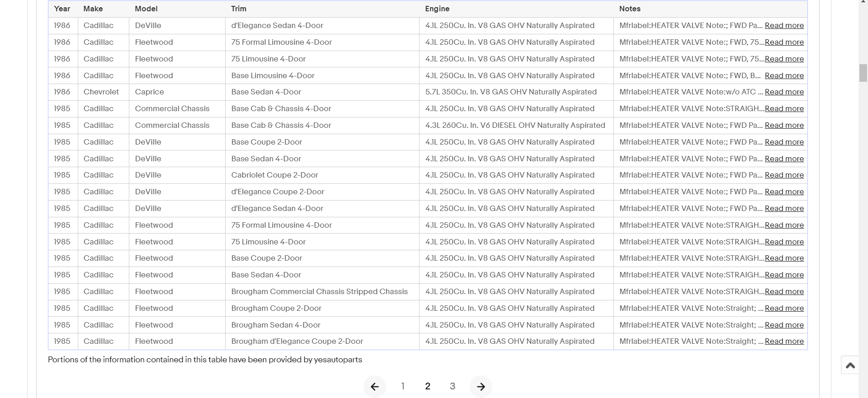Read more for Brougham Commercial Chassis Stripped Chassis
The height and width of the screenshot is (398, 868).
point(784,292)
